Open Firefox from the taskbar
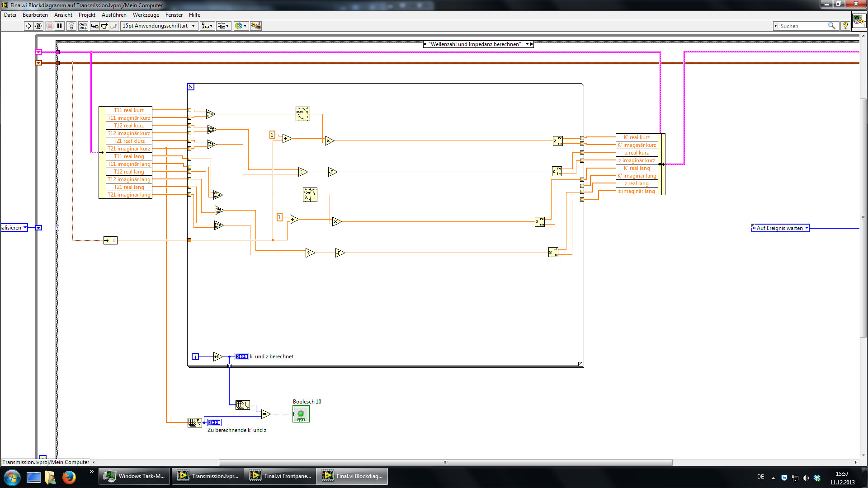This screenshot has height=488, width=868. (69, 477)
